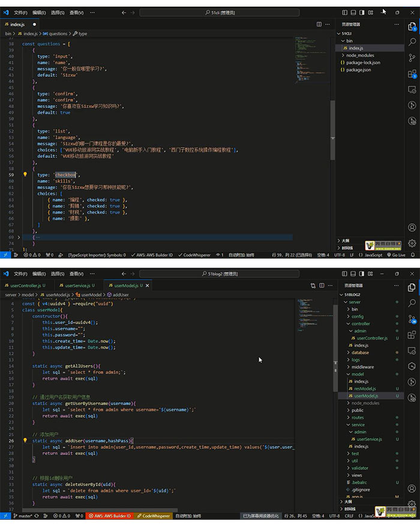Viewport: 420px width, 524px height.
Task: Split the userModel.js editor in 51blog2
Action: (322, 285)
